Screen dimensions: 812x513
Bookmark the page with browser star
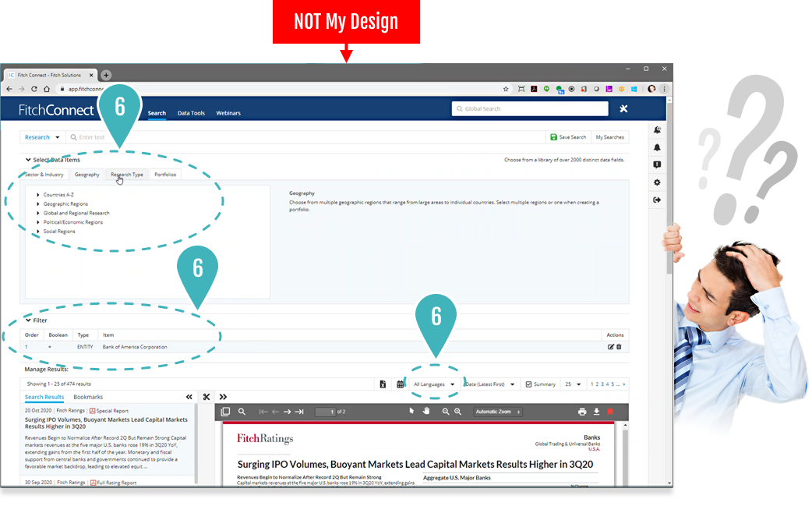[506, 89]
